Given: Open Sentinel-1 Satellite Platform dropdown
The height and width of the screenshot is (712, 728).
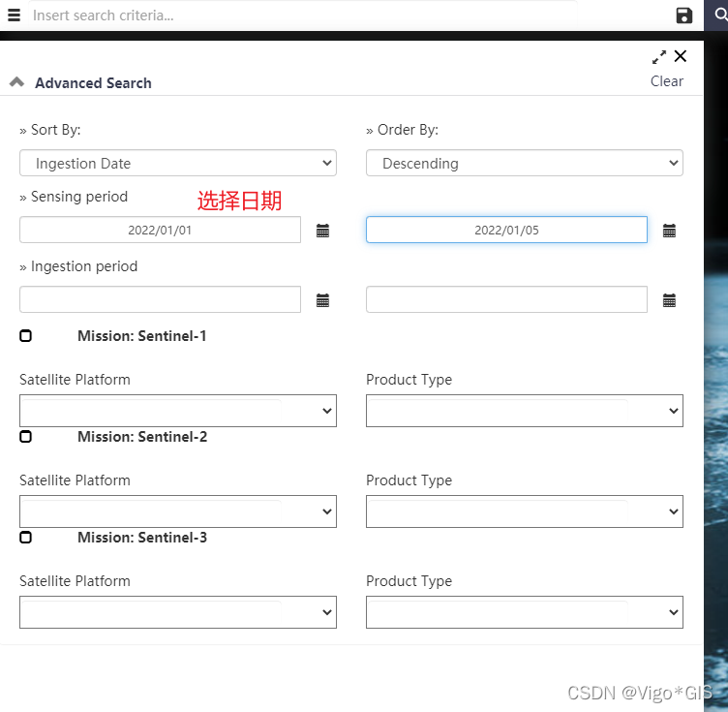Looking at the screenshot, I should click(x=178, y=411).
